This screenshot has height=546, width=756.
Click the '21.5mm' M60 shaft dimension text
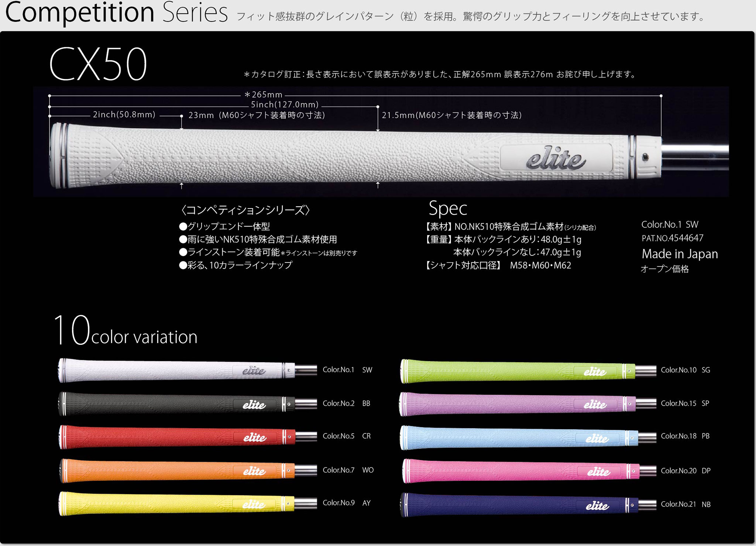tap(452, 115)
